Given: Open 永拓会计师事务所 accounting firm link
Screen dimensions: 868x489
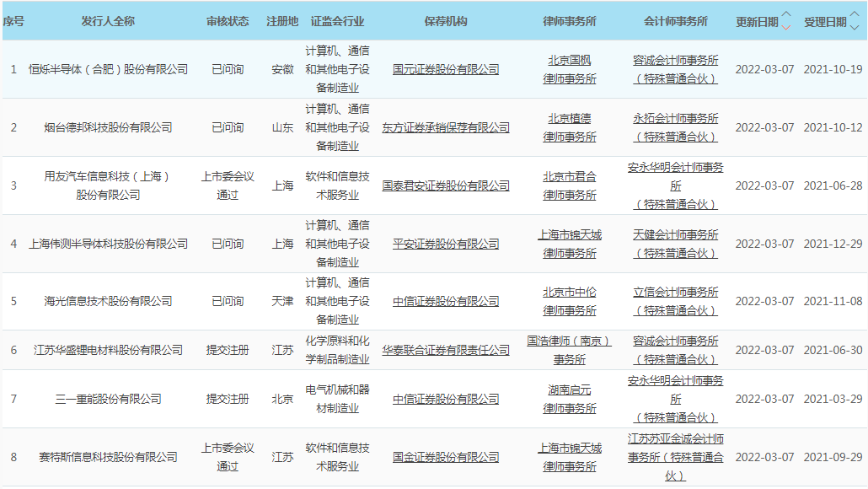Looking at the screenshot, I should (675, 127).
